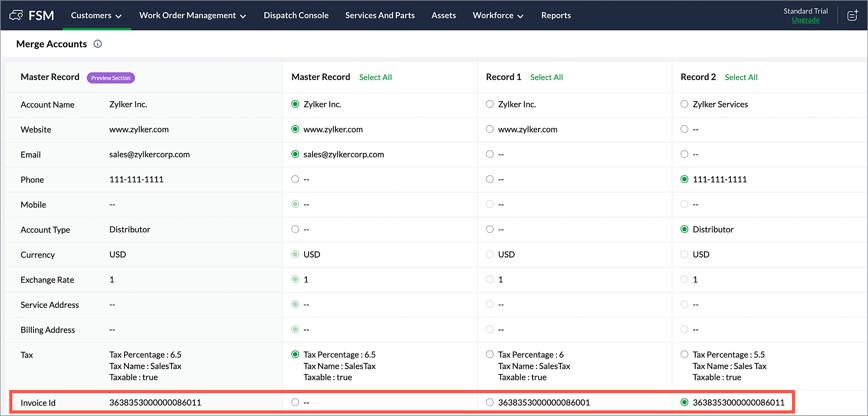The width and height of the screenshot is (868, 416).
Task: Click the Upgrade link
Action: point(806,20)
